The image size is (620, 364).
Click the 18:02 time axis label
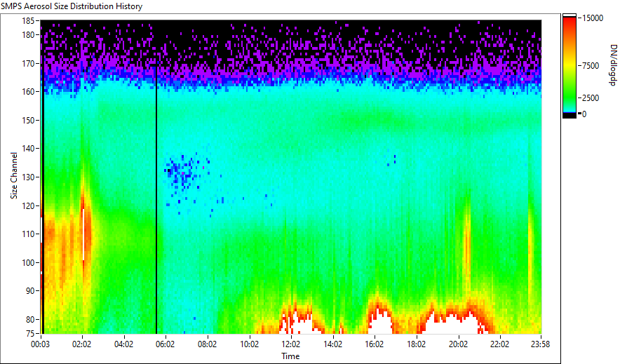point(416,344)
